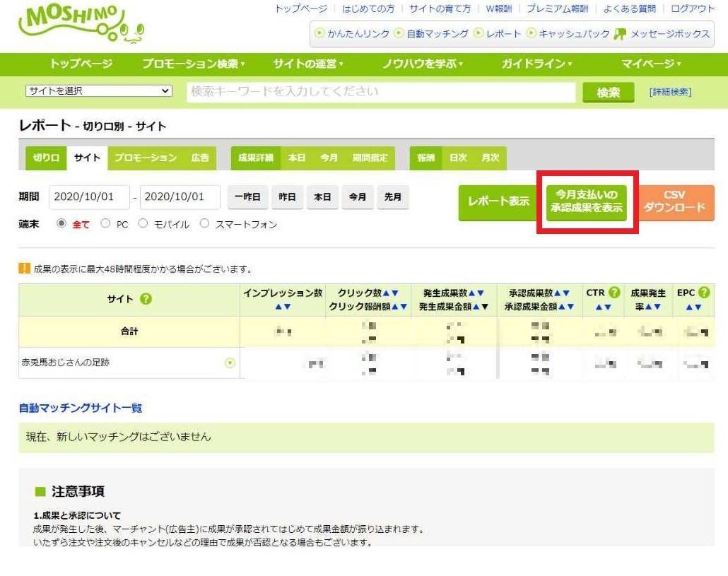
Task: Expand the サイトの運営 navigation menu
Action: [x=308, y=64]
